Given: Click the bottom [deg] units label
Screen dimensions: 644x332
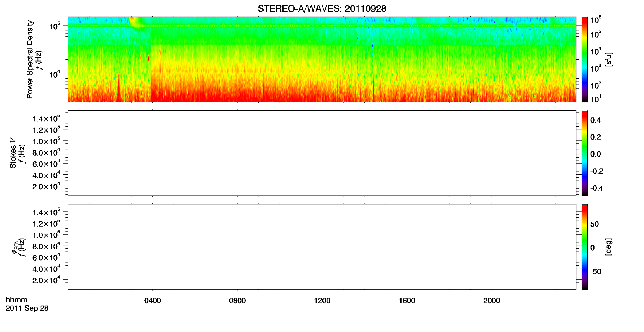Looking at the screenshot, I should 608,247.
